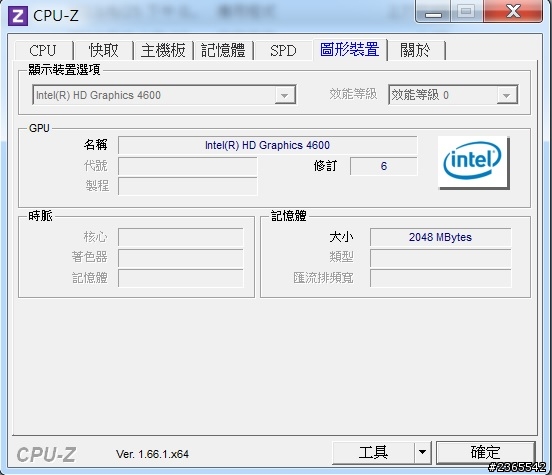
Task: Click the memory 類型 field
Action: click(440, 258)
